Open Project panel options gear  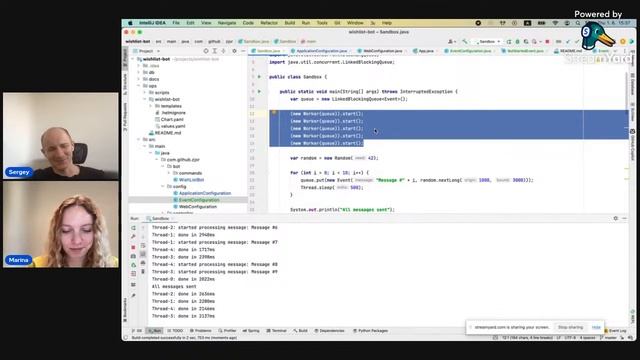pos(234,51)
